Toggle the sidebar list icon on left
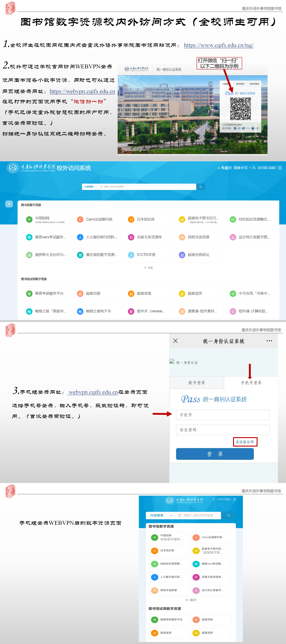286x644 pixels. click(x=9, y=204)
